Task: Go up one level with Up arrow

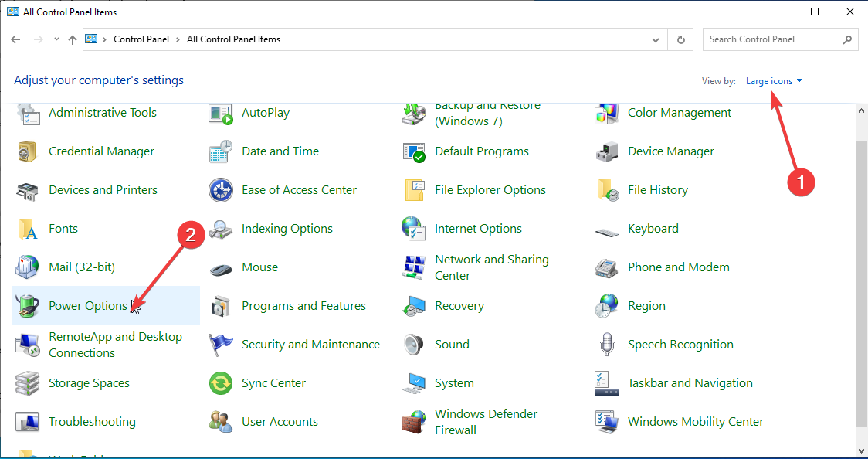Action: 72,39
